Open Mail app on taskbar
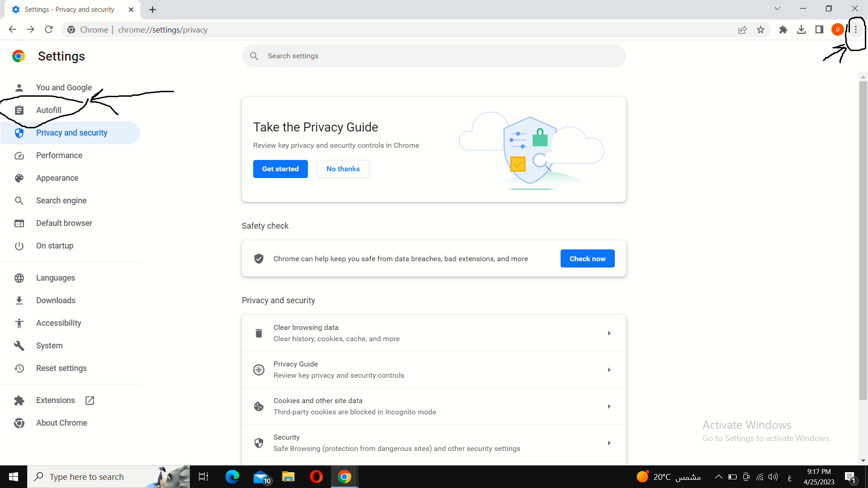This screenshot has height=488, width=868. (261, 477)
